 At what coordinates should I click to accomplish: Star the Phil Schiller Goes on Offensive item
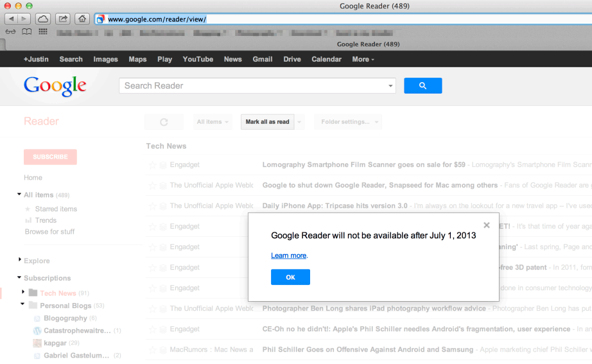[153, 350]
